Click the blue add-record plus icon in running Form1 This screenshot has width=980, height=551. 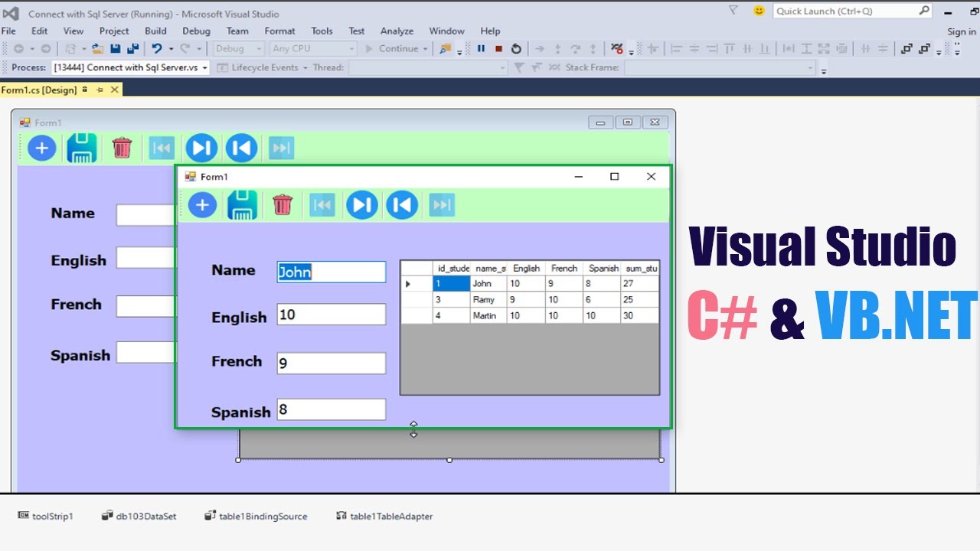click(202, 205)
